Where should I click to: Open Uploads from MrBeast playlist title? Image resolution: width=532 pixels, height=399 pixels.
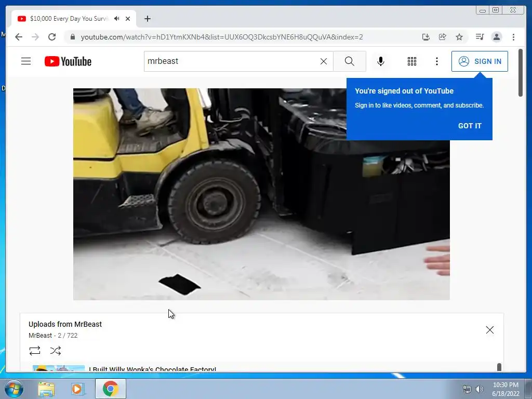click(65, 324)
